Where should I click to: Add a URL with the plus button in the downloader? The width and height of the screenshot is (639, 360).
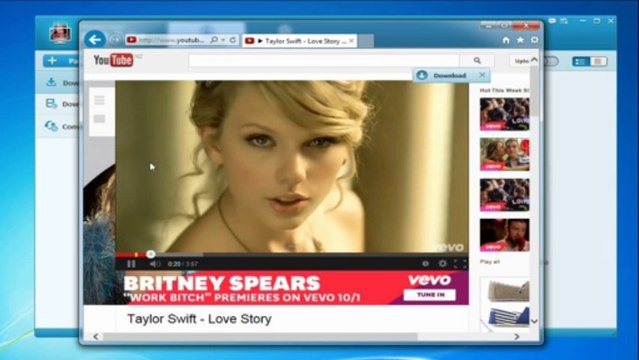coord(52,61)
